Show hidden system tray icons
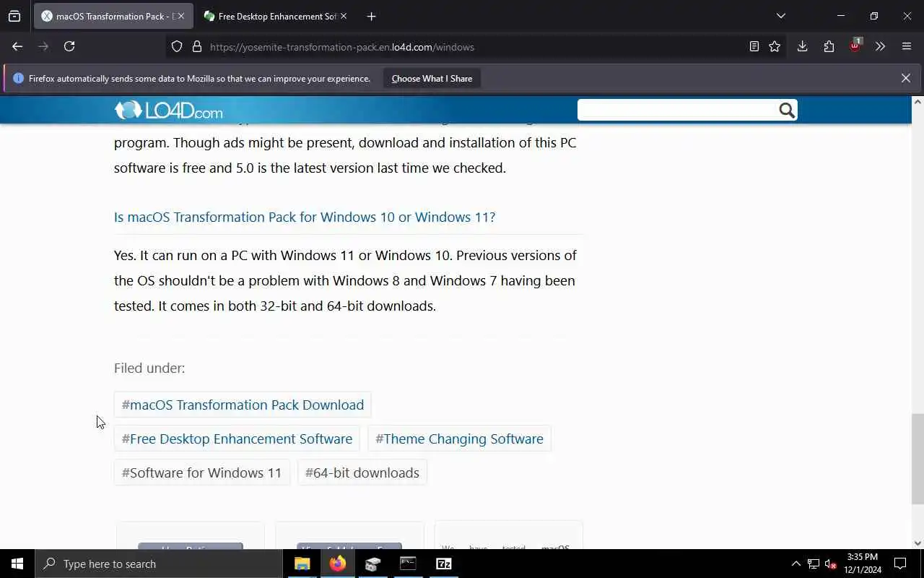 [796, 564]
